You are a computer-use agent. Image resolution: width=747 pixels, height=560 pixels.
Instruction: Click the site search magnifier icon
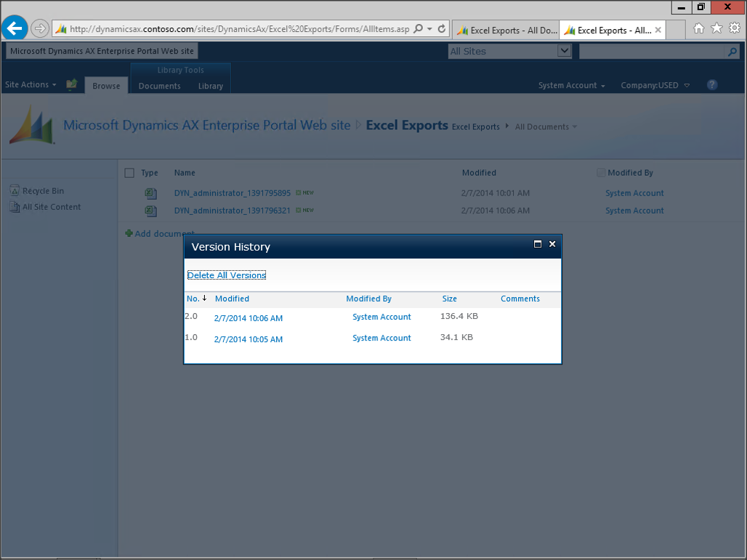pos(732,52)
